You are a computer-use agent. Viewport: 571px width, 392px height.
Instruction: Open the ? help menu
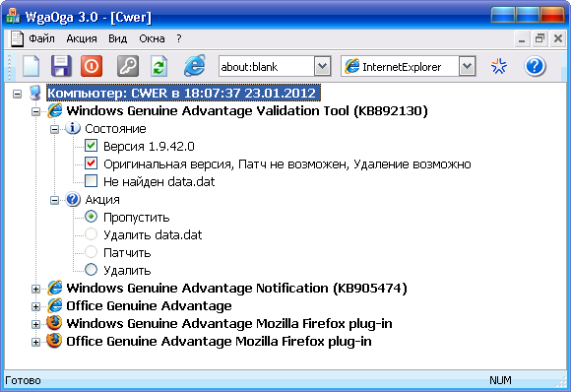[x=179, y=38]
